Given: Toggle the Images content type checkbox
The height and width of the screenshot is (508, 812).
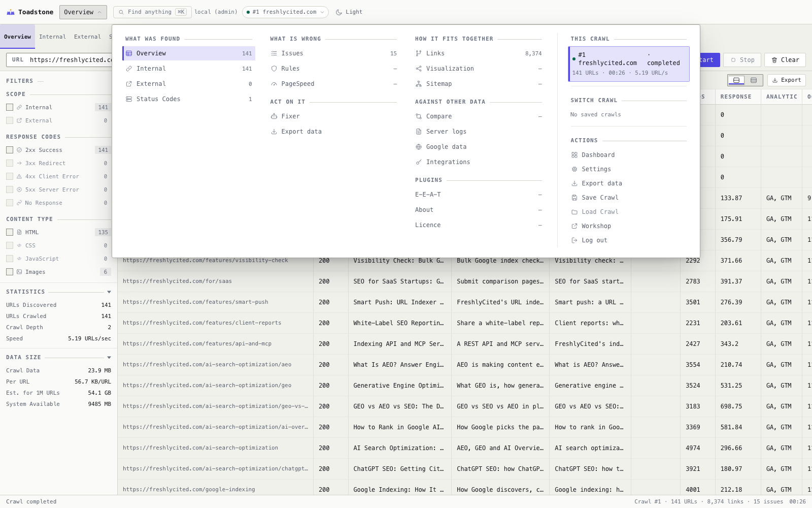Looking at the screenshot, I should [10, 272].
